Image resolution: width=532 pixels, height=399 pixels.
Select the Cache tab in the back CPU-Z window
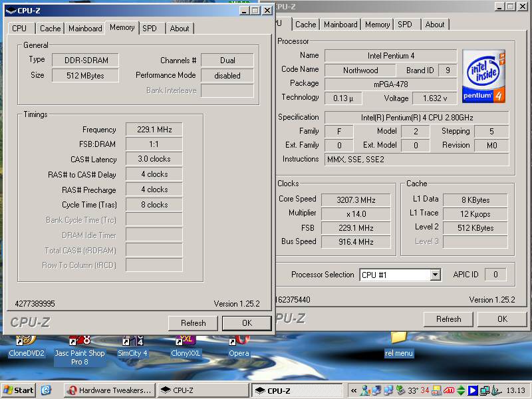306,25
